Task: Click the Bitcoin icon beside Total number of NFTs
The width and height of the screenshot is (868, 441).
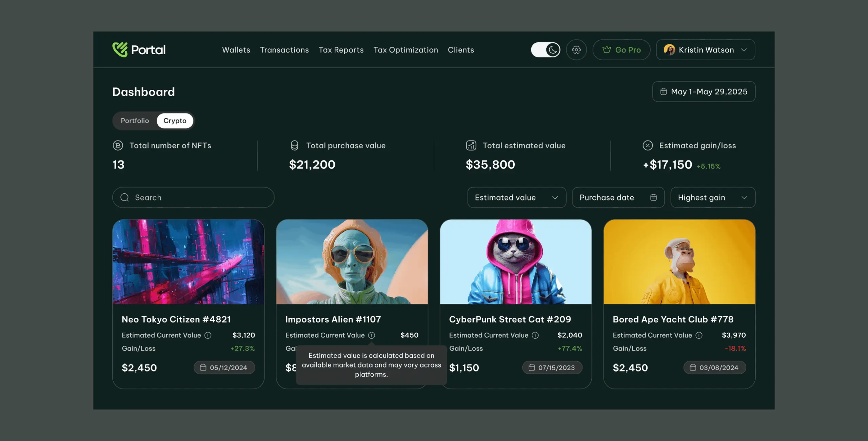Action: pyautogui.click(x=118, y=146)
